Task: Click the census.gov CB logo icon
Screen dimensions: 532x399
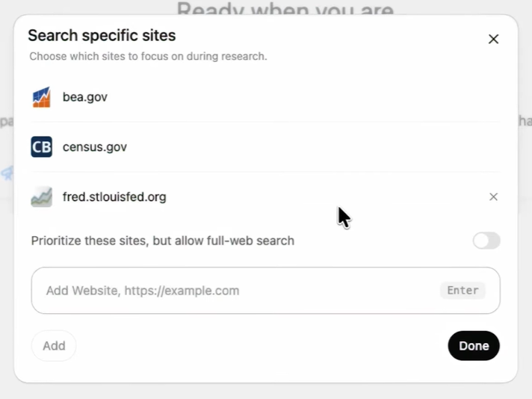Action: click(42, 147)
